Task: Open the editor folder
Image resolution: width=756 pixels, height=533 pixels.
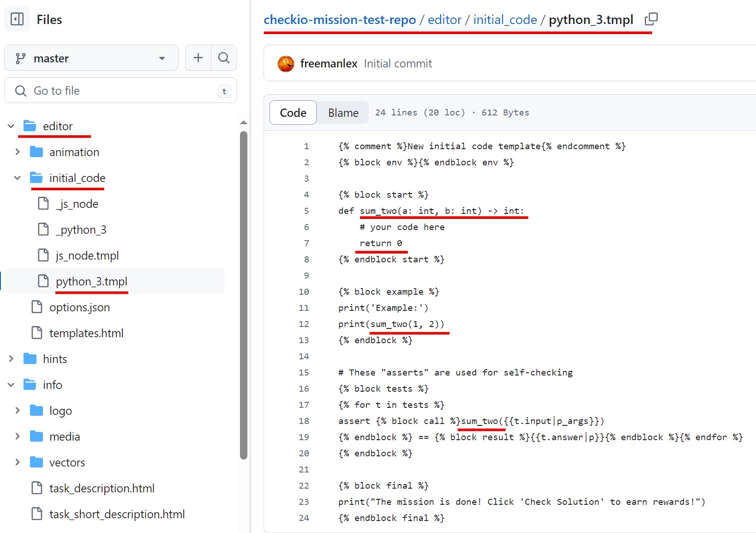Action: click(x=58, y=126)
